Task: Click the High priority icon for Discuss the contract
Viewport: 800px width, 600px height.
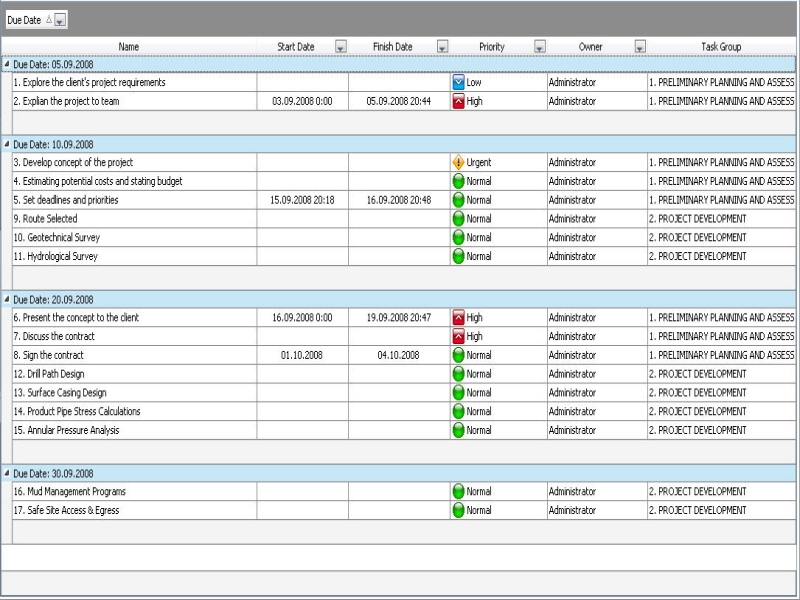Action: [459, 337]
